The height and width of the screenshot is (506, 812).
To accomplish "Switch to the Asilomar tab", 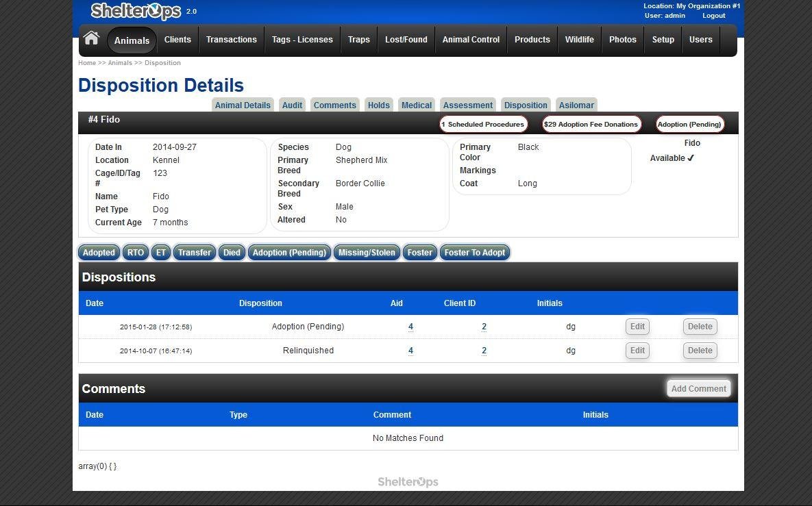I will click(x=576, y=105).
